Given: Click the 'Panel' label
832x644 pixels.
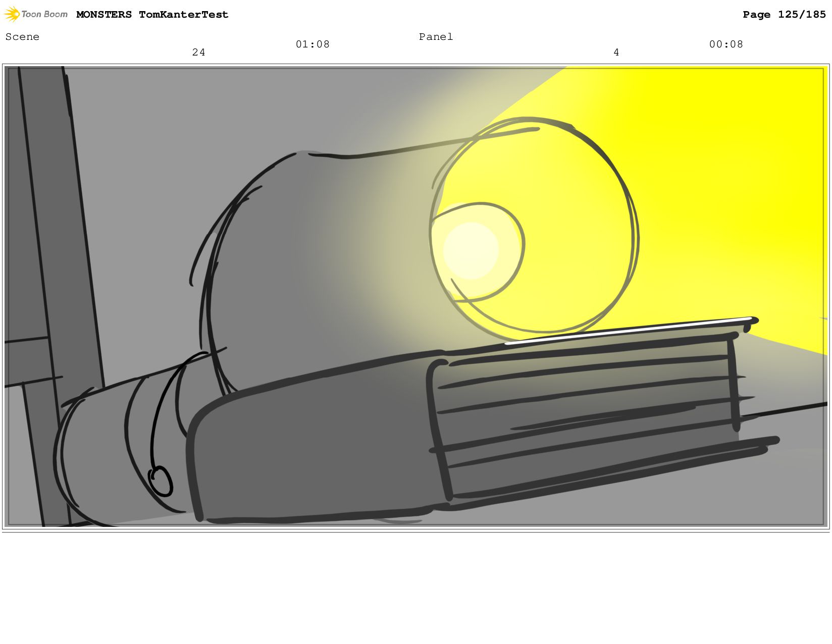Looking at the screenshot, I should pos(436,37).
